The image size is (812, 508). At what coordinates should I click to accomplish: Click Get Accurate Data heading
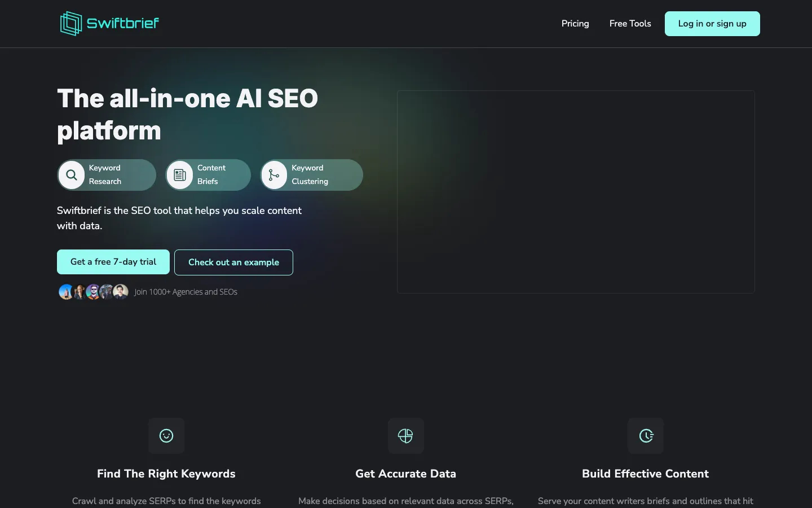coord(406,474)
